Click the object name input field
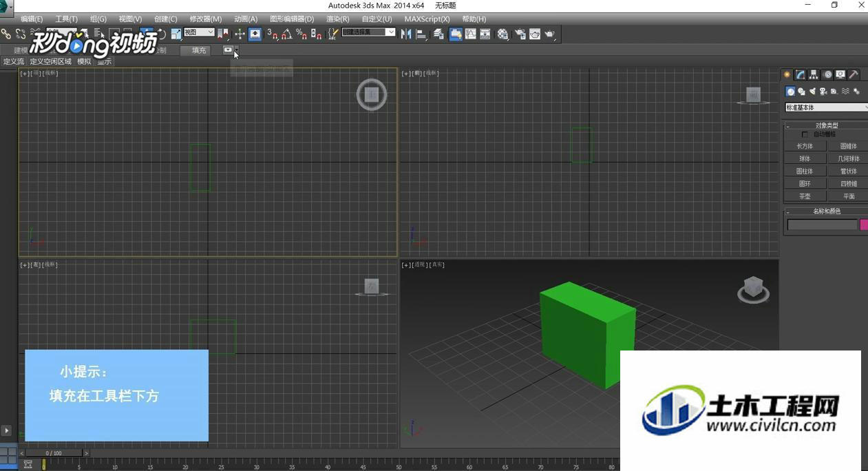868x471 pixels. coord(822,224)
